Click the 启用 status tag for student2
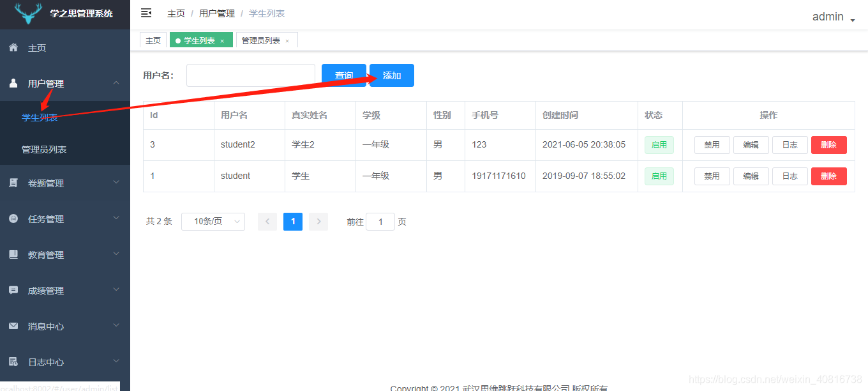Image resolution: width=868 pixels, height=391 pixels. (659, 145)
